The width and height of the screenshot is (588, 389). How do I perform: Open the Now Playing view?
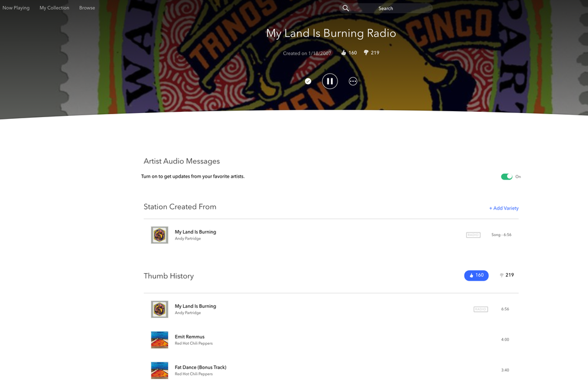[x=16, y=8]
